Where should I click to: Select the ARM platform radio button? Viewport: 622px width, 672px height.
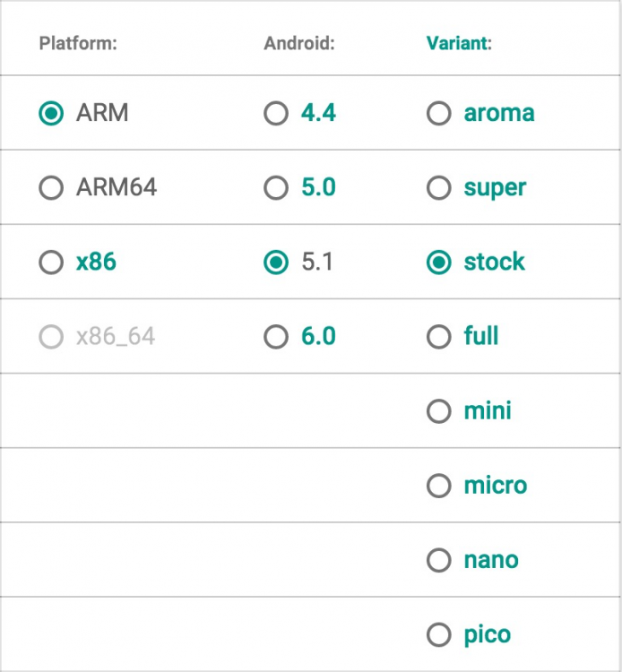click(52, 114)
